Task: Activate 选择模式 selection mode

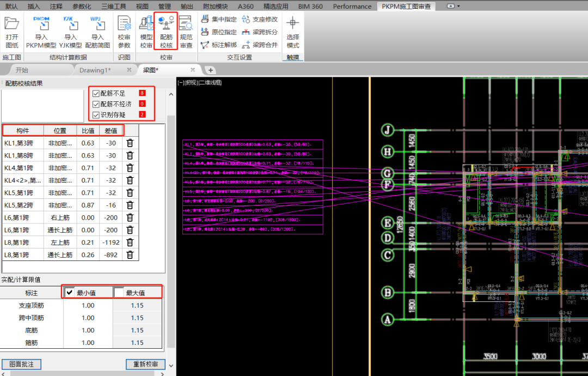Action: click(x=293, y=32)
